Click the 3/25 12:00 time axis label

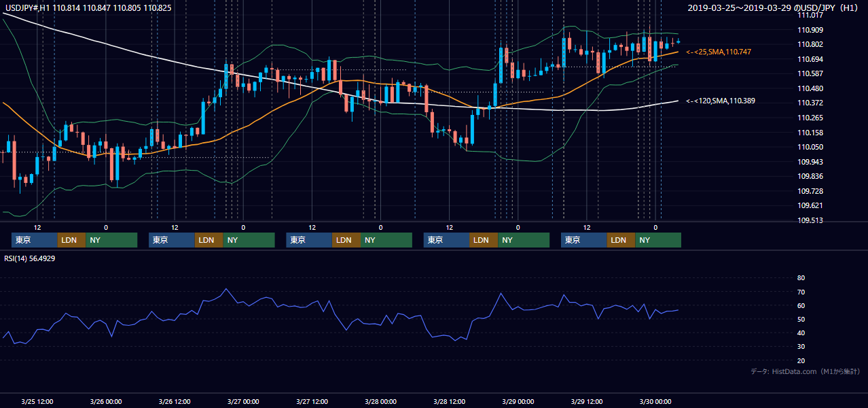point(37,401)
